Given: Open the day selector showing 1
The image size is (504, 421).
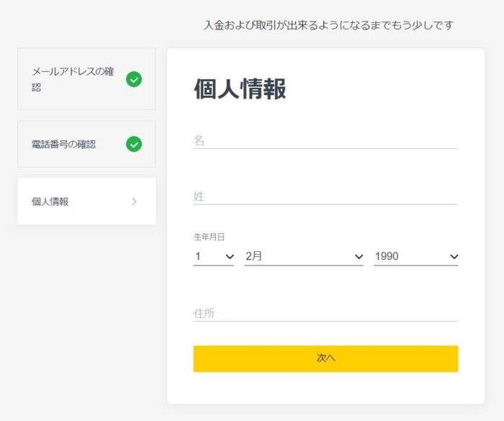Looking at the screenshot, I should click(x=213, y=257).
